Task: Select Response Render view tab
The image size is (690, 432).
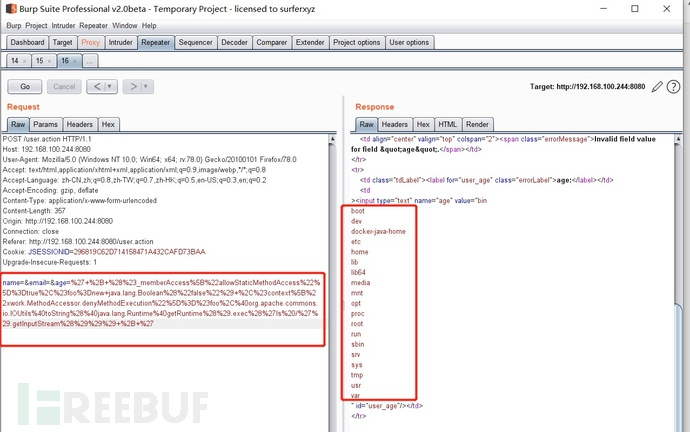Action: click(477, 124)
